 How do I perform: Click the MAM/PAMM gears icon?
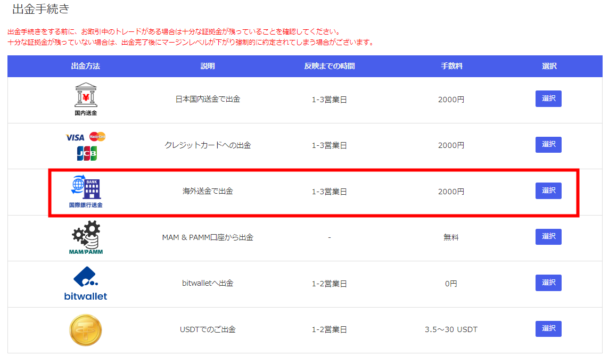(x=86, y=237)
